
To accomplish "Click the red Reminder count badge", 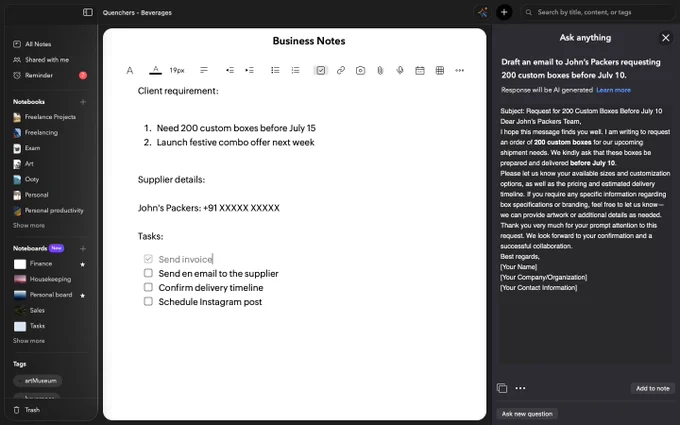I will point(83,75).
